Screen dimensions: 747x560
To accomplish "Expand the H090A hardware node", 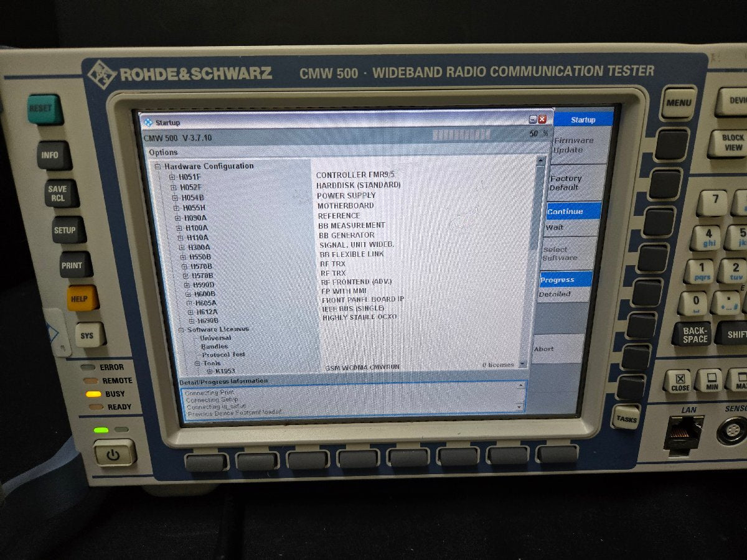I will point(178,218).
